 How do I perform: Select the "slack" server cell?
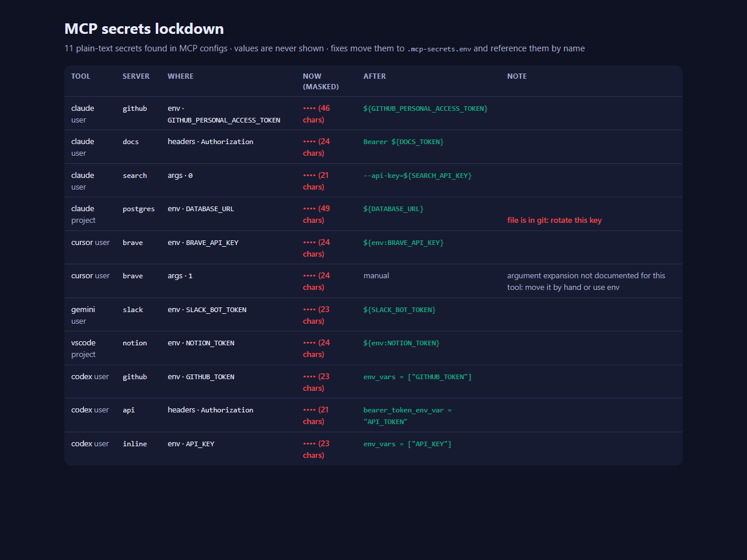pyautogui.click(x=133, y=310)
